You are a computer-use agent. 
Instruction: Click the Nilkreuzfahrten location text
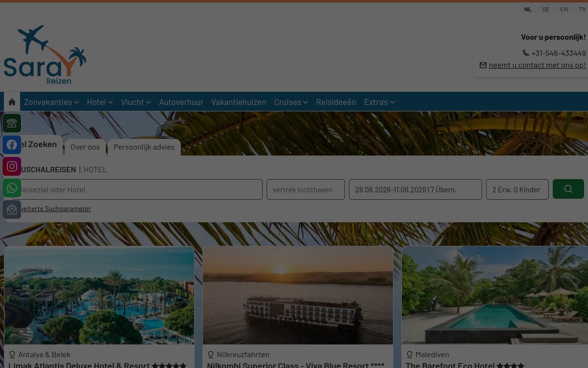[x=243, y=354]
